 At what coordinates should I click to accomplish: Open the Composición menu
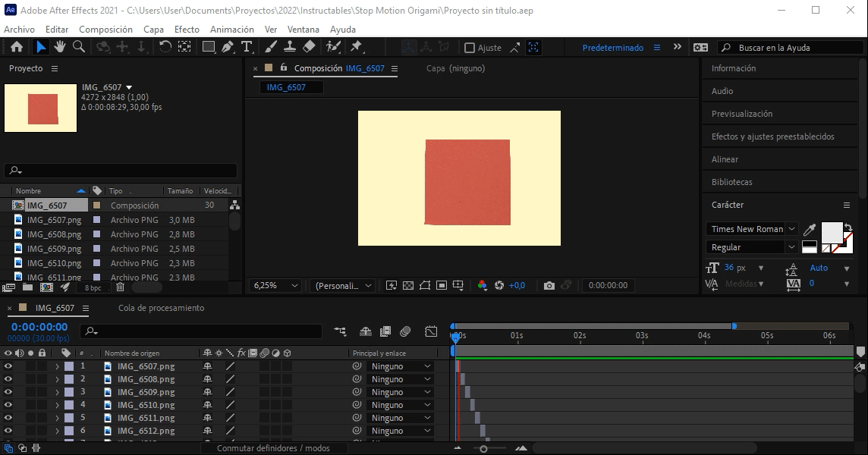(105, 30)
